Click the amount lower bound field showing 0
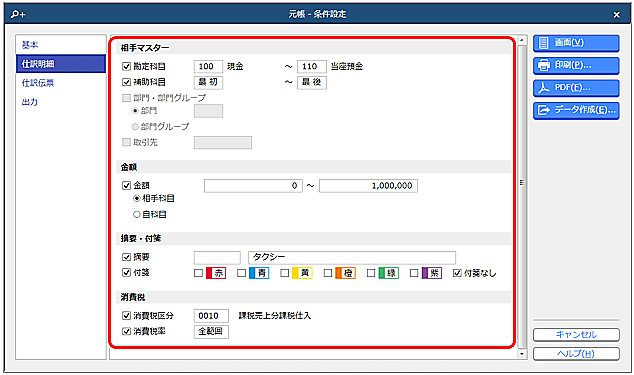Viewport: 634px width, 375px height. coord(253,186)
